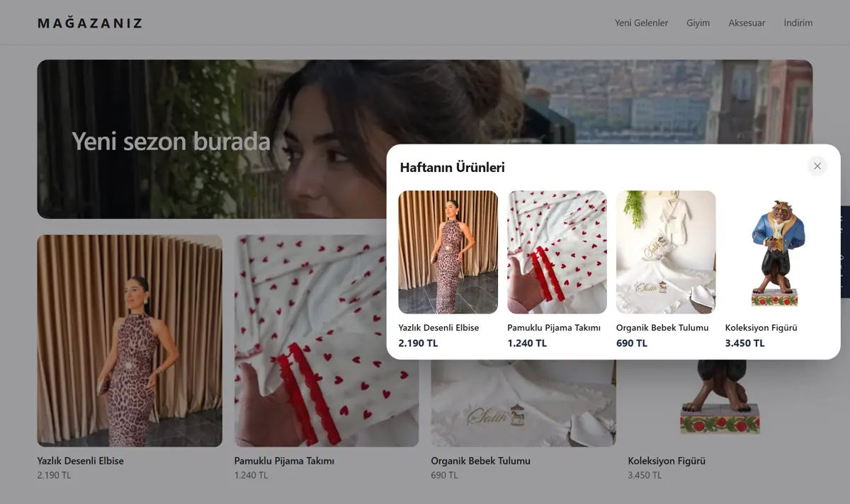Click the grey 2.190 TL price in page grid

(x=55, y=475)
